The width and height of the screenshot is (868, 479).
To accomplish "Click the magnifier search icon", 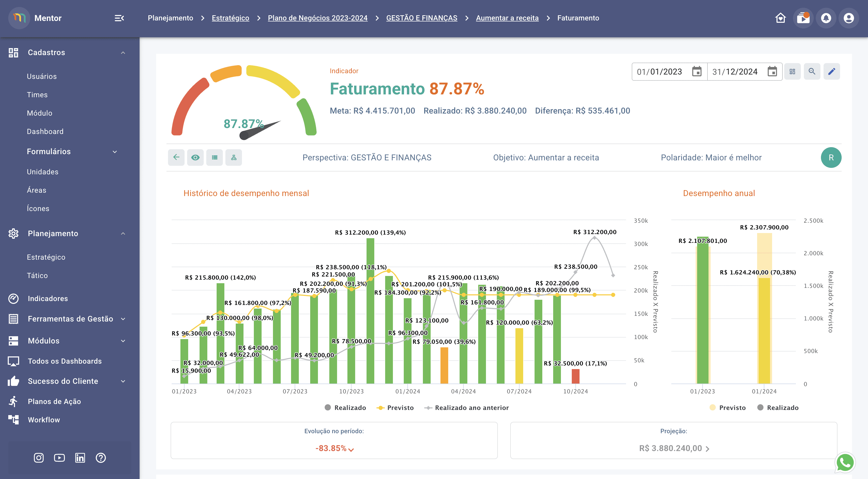I will 812,71.
